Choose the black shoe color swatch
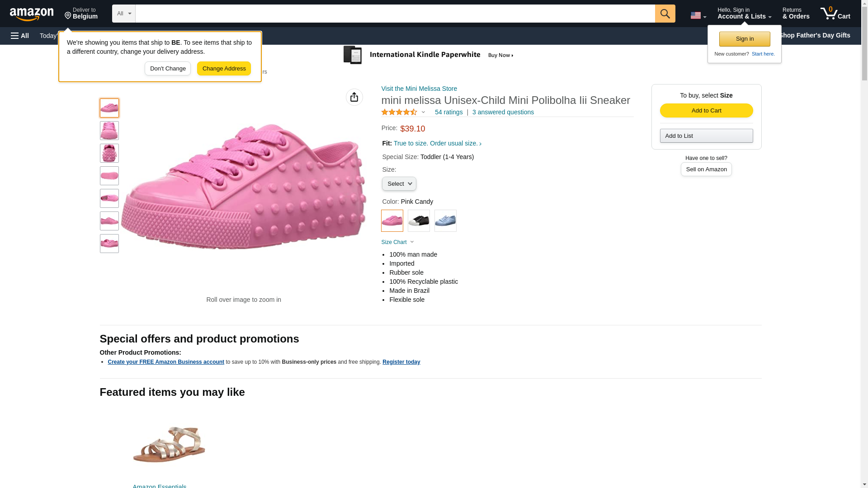This screenshot has height=488, width=868. click(x=419, y=221)
